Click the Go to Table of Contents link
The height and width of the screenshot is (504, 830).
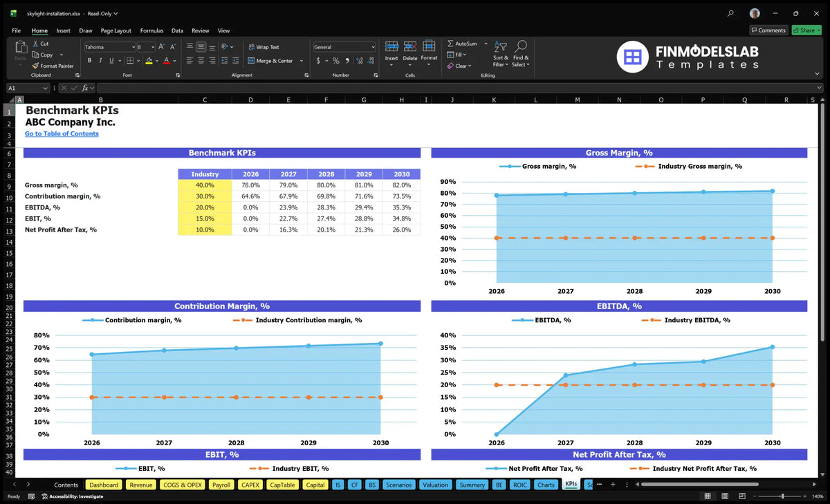coord(62,133)
